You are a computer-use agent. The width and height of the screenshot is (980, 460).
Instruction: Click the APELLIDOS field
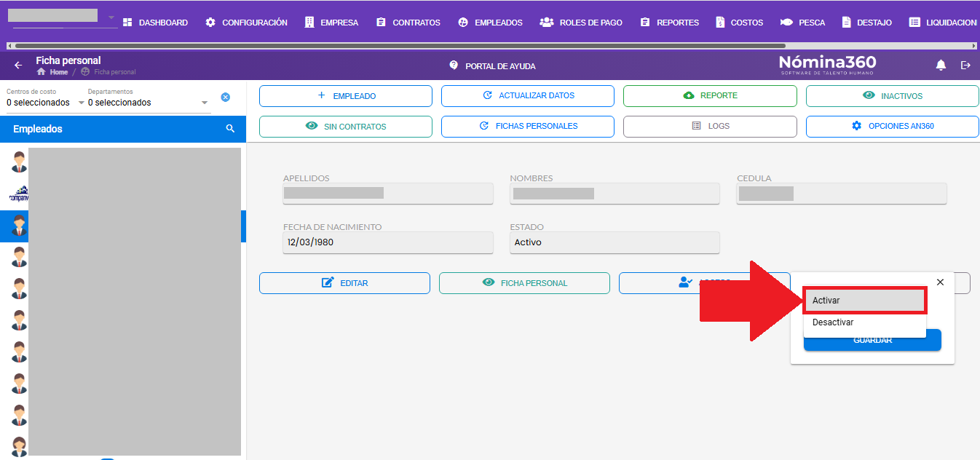tap(388, 194)
